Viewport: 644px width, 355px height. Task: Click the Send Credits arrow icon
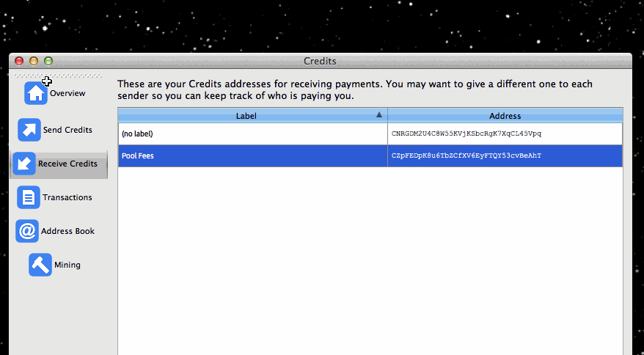tap(29, 130)
